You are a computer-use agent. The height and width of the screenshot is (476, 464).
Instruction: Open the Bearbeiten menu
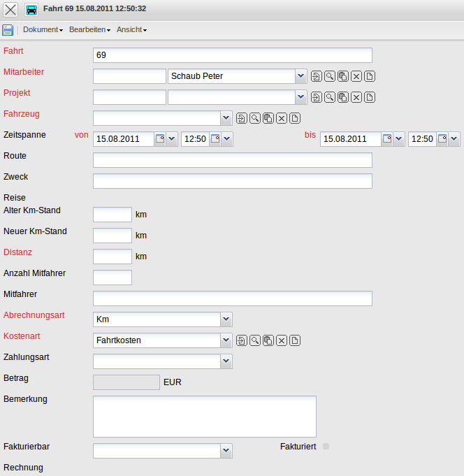pyautogui.click(x=89, y=30)
